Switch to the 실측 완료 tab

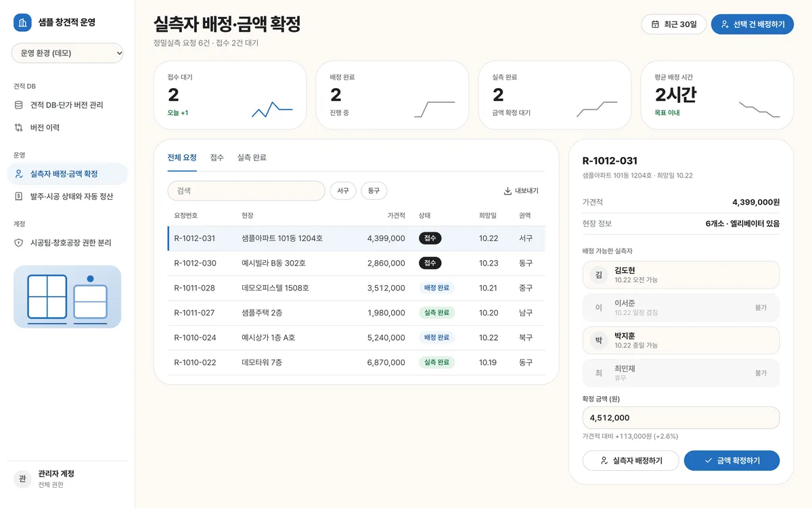(252, 158)
